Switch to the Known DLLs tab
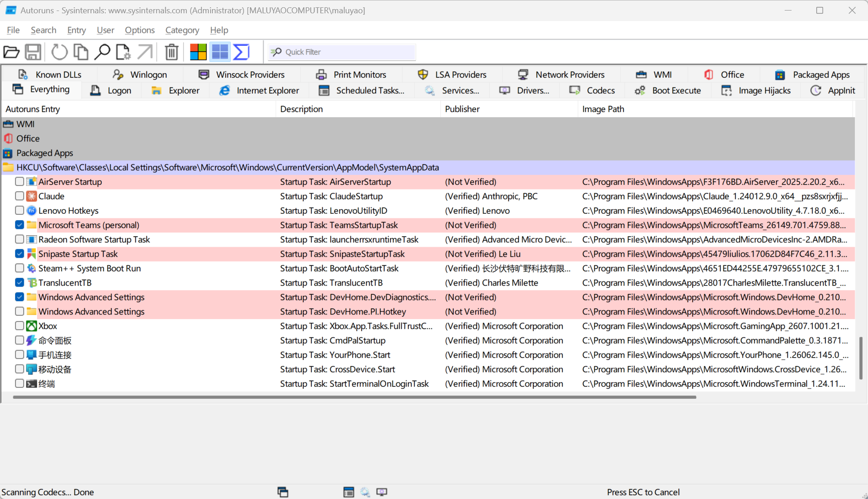The image size is (868, 499). [49, 75]
